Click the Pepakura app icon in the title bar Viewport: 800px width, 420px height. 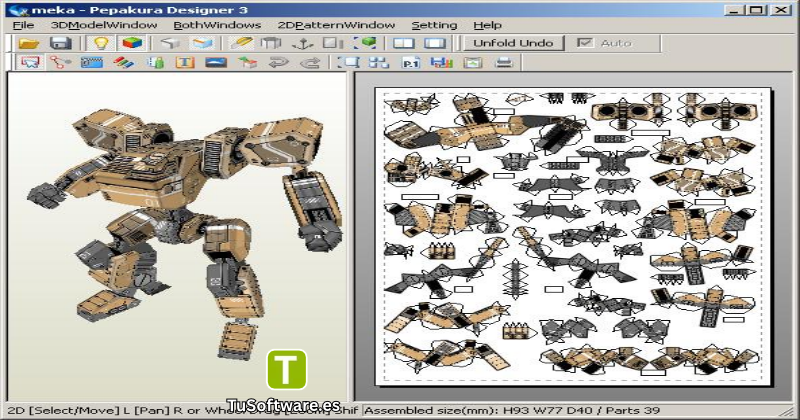click(18, 10)
